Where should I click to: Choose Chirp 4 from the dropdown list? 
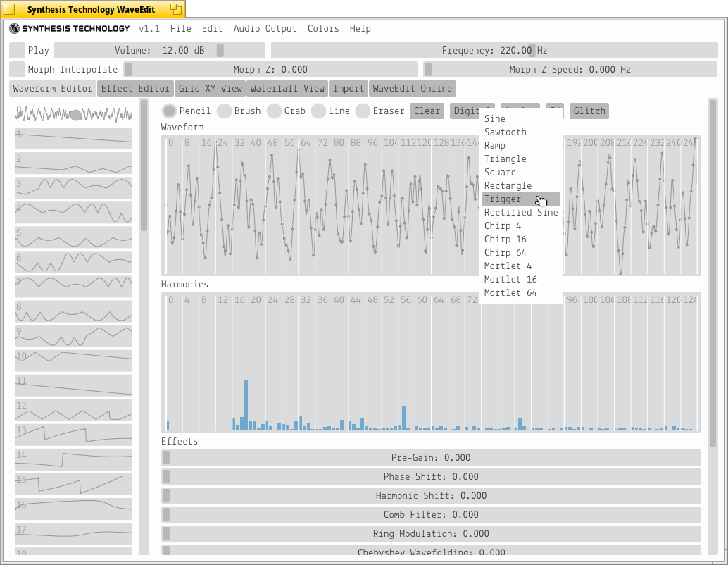(x=520, y=226)
